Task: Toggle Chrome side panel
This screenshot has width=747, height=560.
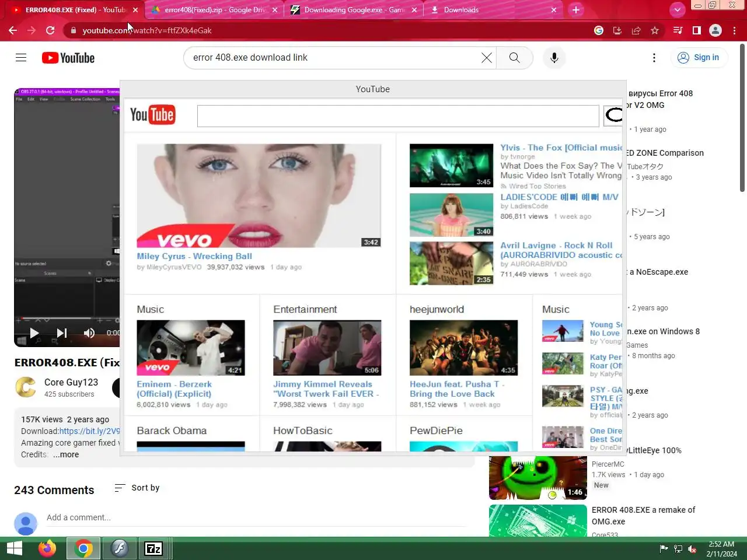Action: tap(696, 30)
